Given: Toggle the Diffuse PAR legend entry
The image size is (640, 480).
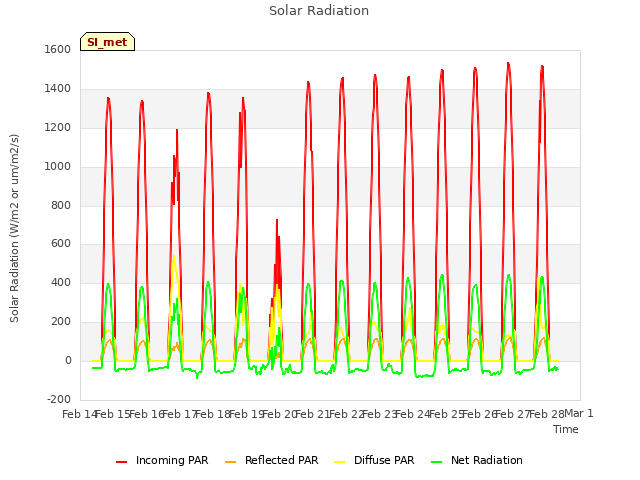Looking at the screenshot, I should click(x=374, y=460).
